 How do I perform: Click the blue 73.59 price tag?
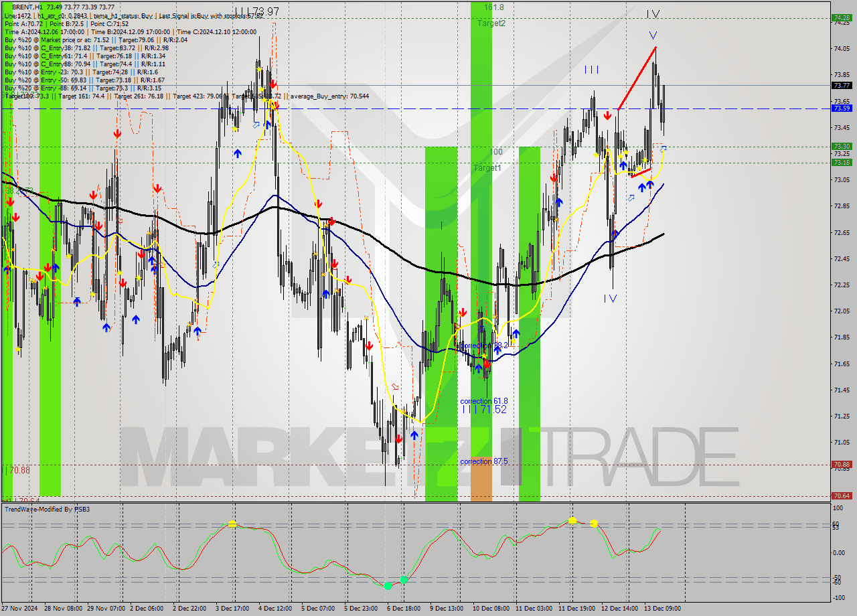coord(842,108)
